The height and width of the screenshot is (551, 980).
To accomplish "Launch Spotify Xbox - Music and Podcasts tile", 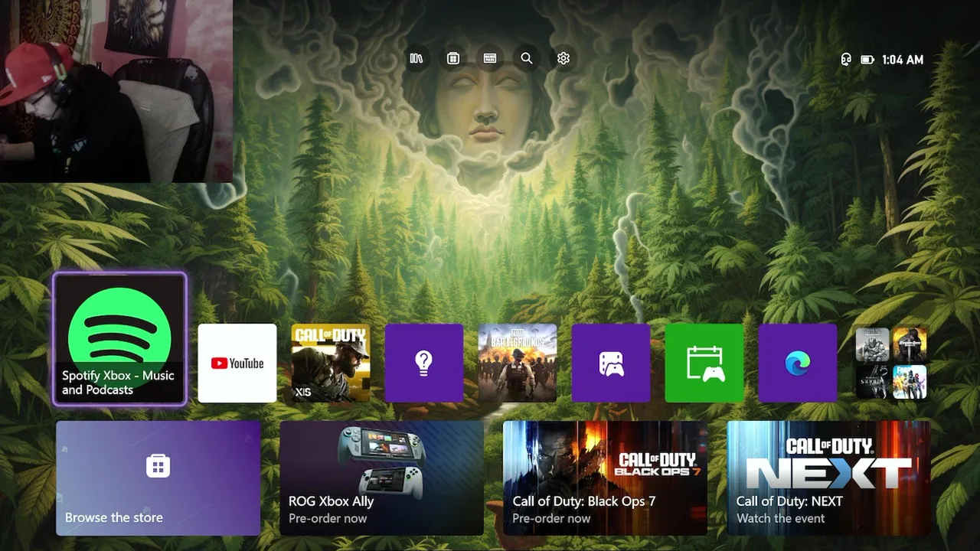I will (119, 338).
